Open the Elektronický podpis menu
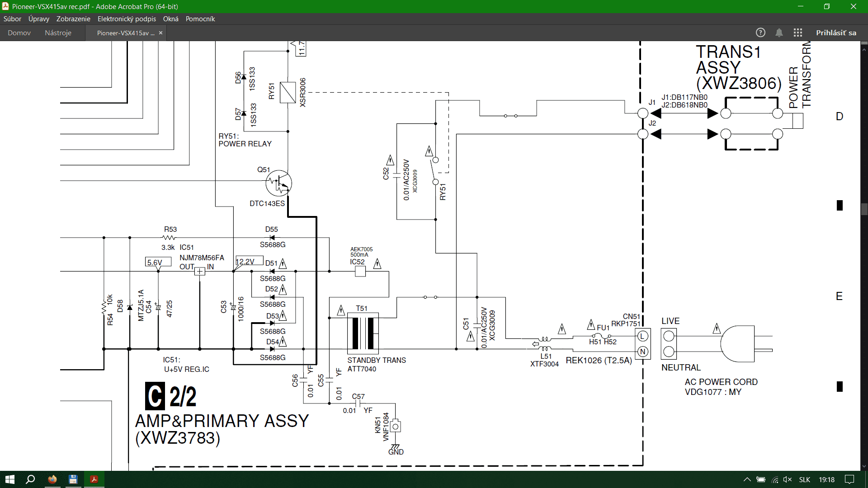This screenshot has width=868, height=488. [x=127, y=19]
